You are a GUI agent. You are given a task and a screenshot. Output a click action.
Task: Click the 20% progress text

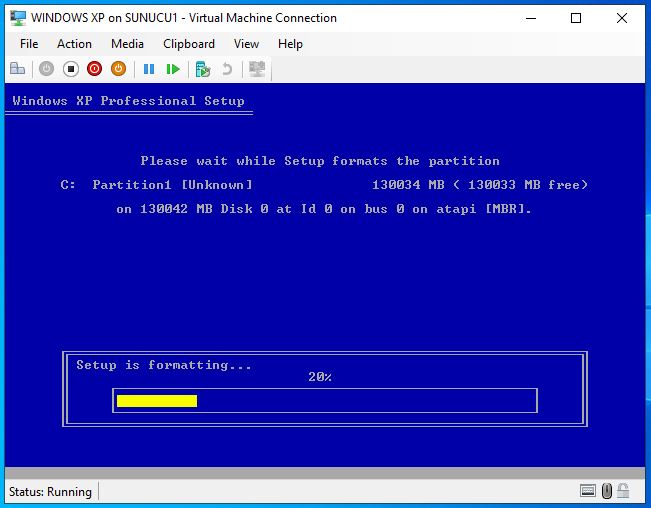click(x=320, y=377)
